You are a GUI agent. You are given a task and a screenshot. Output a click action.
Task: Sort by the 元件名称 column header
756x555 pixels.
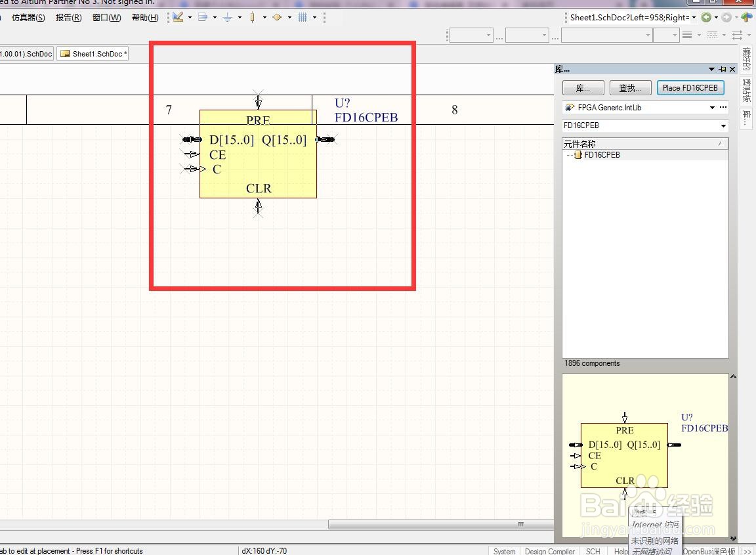(644, 144)
